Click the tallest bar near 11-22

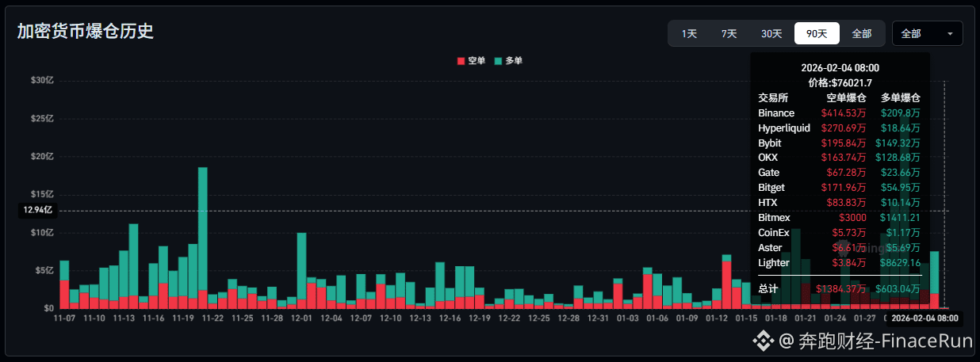[203, 238]
